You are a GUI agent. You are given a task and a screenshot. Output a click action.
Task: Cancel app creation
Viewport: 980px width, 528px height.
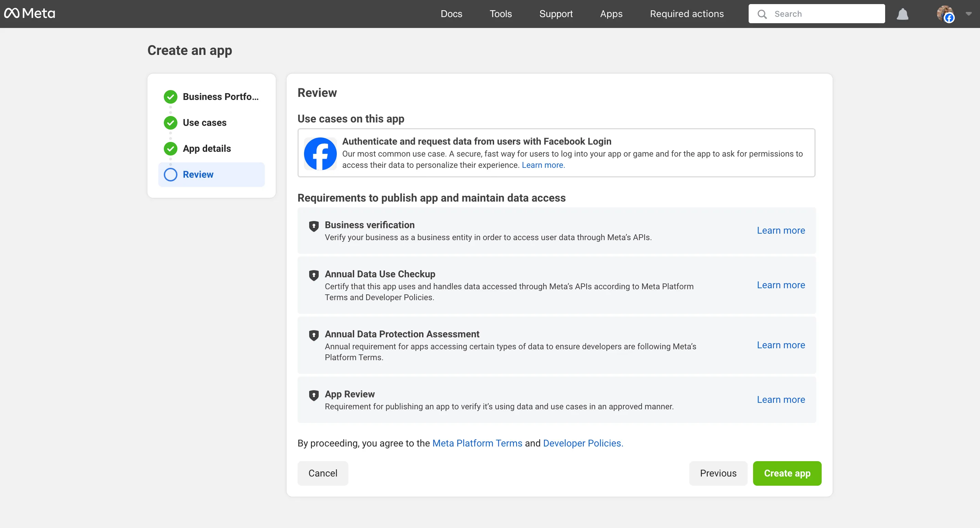(x=322, y=473)
